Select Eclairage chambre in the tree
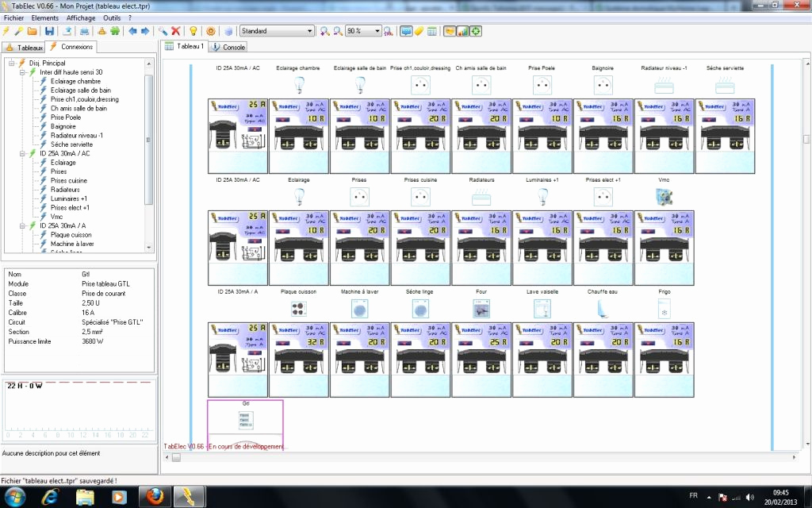Screen dimensions: 812x508 [75, 82]
